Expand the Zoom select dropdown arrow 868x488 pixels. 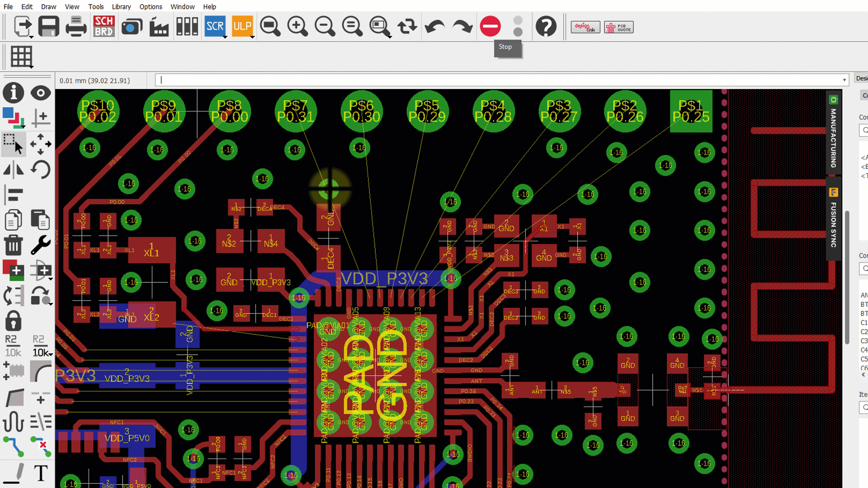click(389, 37)
